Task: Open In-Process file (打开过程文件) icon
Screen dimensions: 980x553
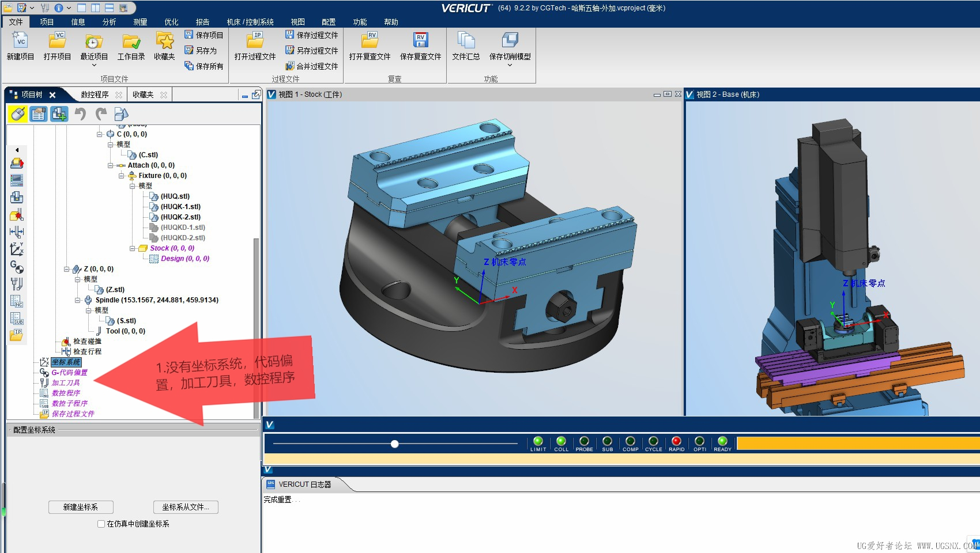Action: [x=255, y=41]
